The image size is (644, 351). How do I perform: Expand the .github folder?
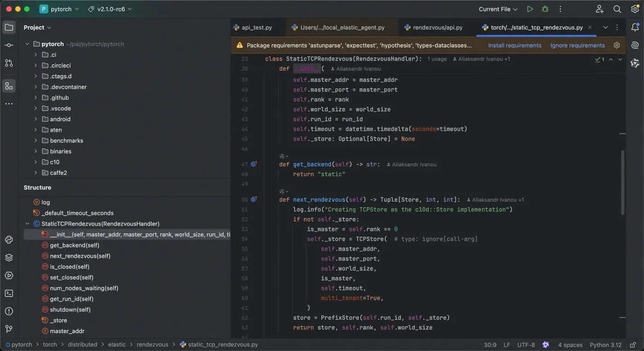point(35,98)
